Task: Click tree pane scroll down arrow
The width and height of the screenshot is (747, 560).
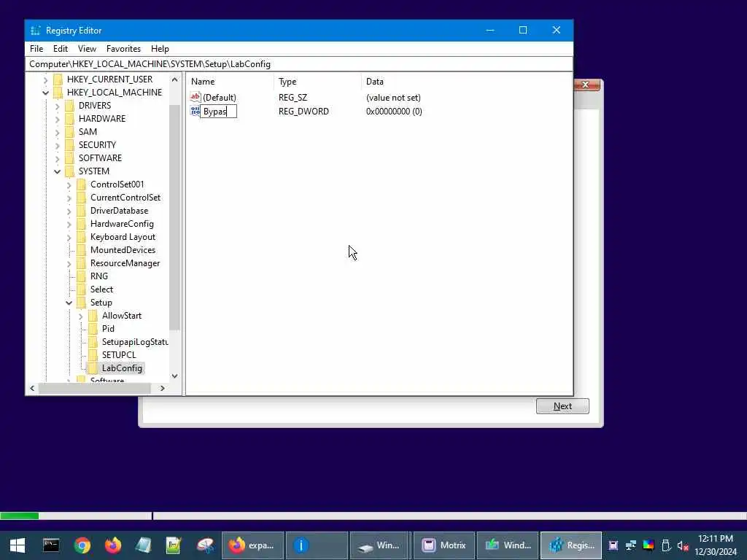Action: point(175,376)
